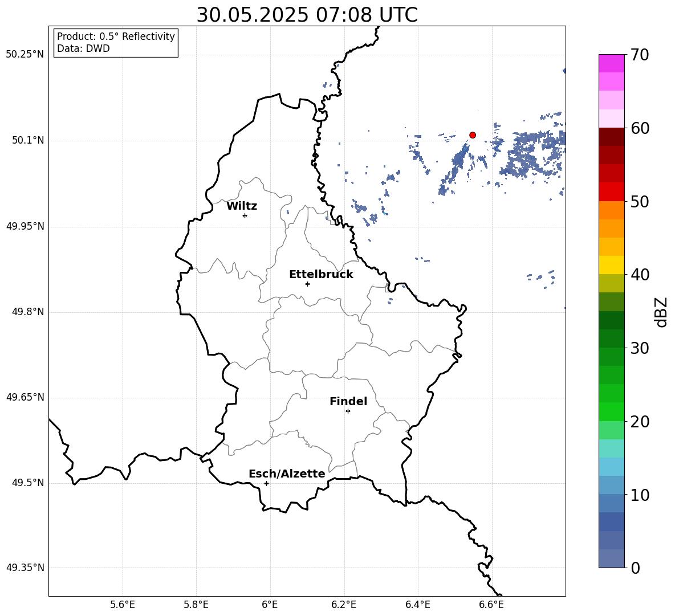The image size is (675, 616).
Task: Click the 5.6°E longitude label
Action: coord(123,605)
